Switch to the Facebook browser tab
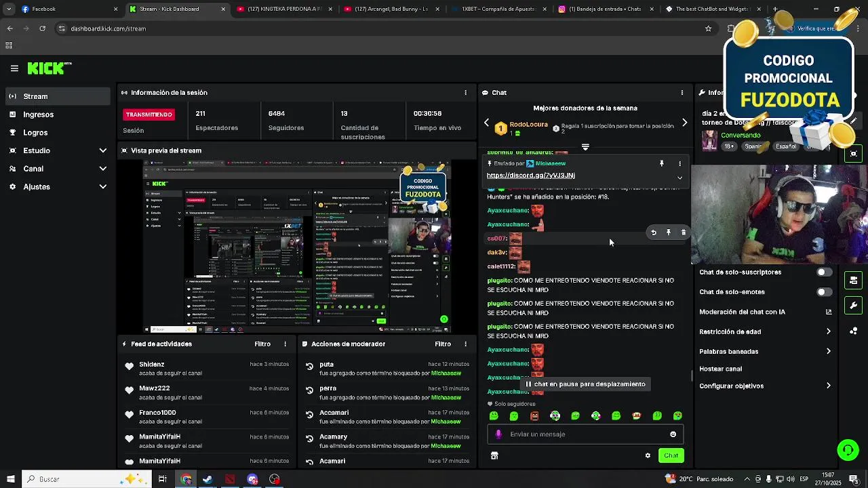This screenshot has height=488, width=868. pos(68,9)
